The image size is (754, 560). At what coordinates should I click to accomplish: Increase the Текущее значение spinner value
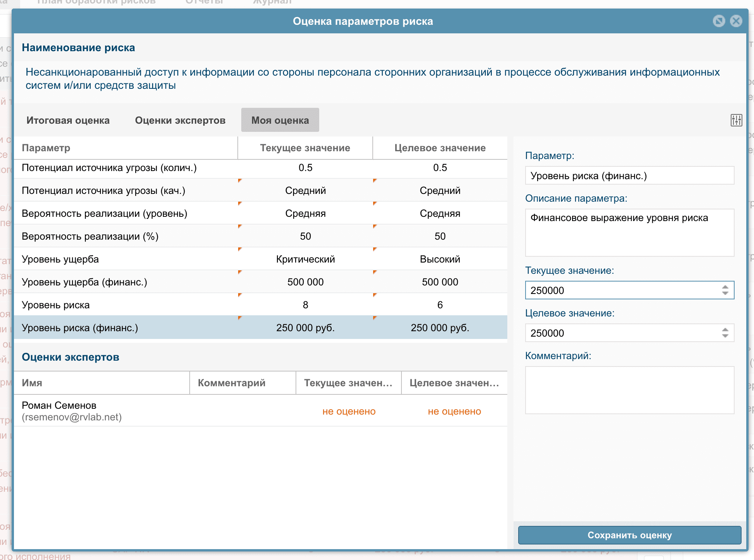pyautogui.click(x=725, y=287)
